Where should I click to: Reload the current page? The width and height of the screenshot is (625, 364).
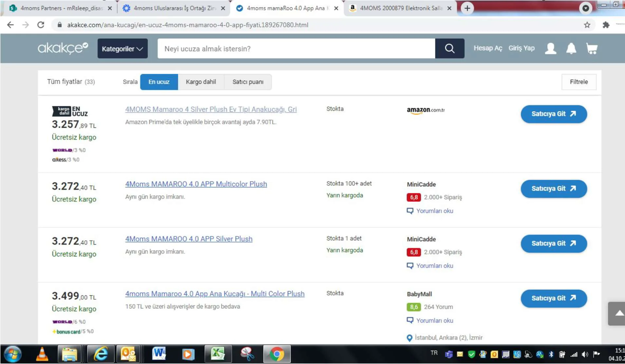[41, 25]
